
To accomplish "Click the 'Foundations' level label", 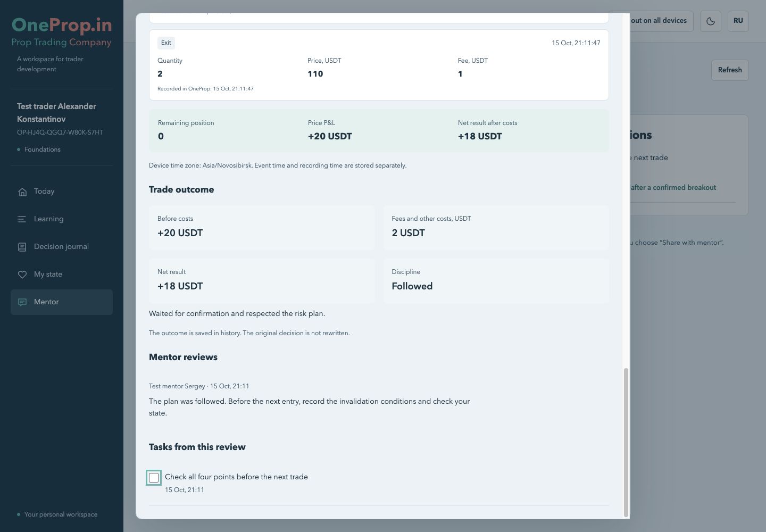I will [43, 149].
